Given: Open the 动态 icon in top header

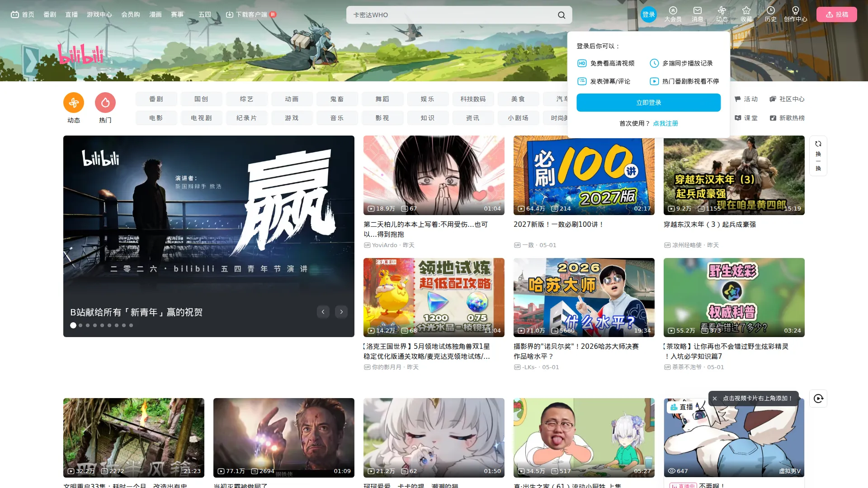Looking at the screenshot, I should 722,10.
